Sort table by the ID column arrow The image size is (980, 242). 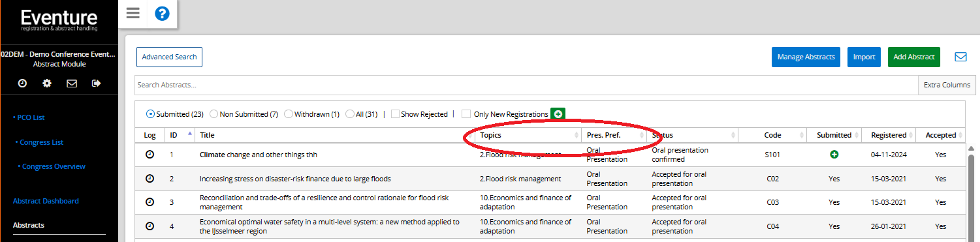(x=190, y=134)
